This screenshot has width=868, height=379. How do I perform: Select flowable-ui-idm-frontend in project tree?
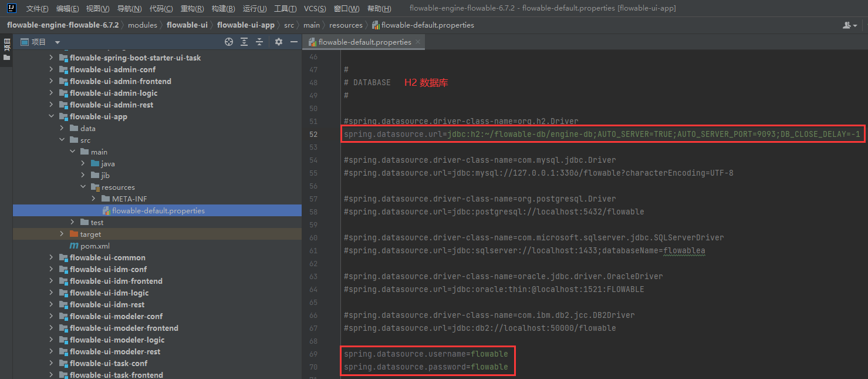click(116, 281)
